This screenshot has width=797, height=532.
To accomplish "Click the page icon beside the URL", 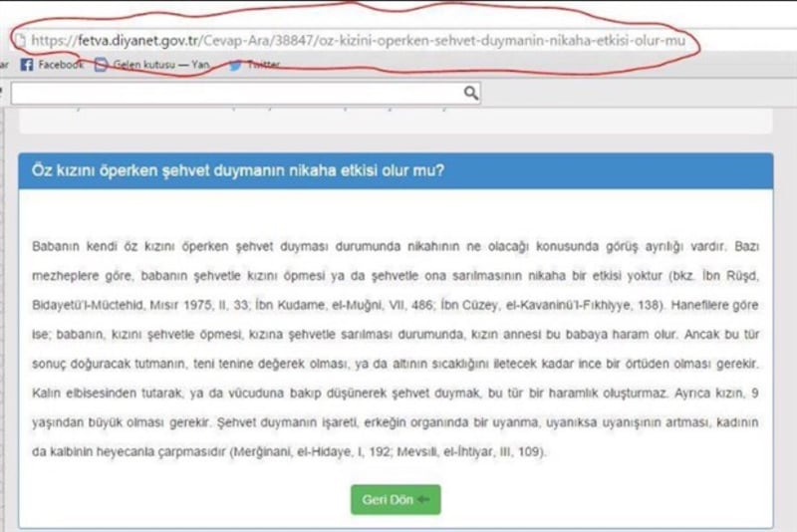I will point(20,40).
